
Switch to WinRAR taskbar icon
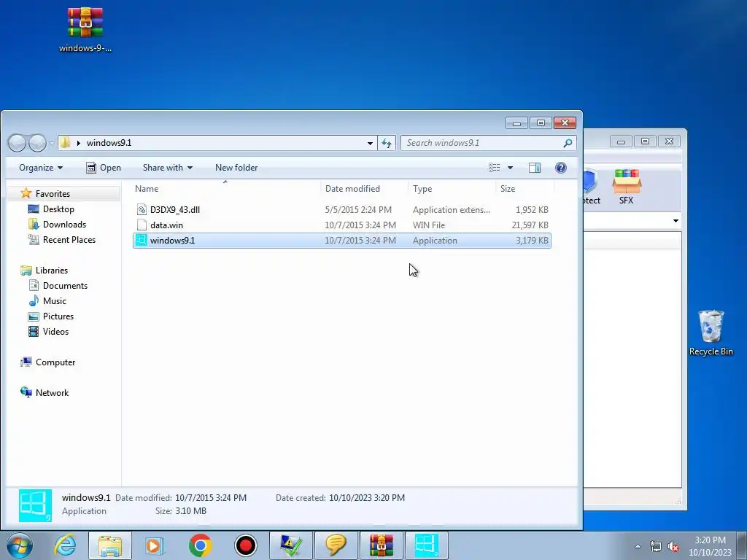point(381,545)
